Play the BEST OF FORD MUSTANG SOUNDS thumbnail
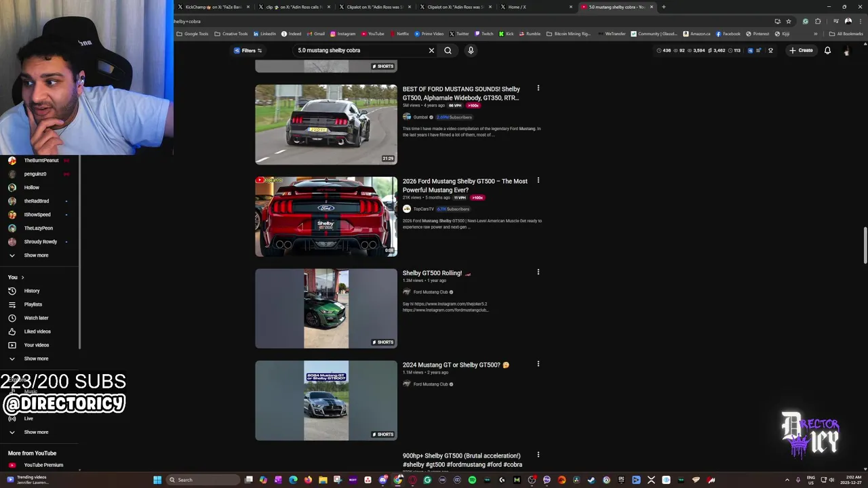868x488 pixels. pos(326,124)
